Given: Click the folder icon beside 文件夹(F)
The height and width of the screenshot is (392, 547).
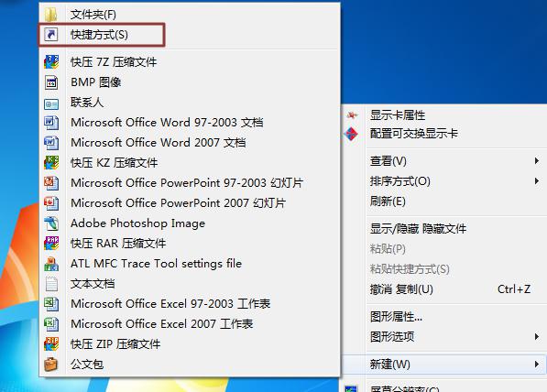Looking at the screenshot, I should [x=51, y=15].
